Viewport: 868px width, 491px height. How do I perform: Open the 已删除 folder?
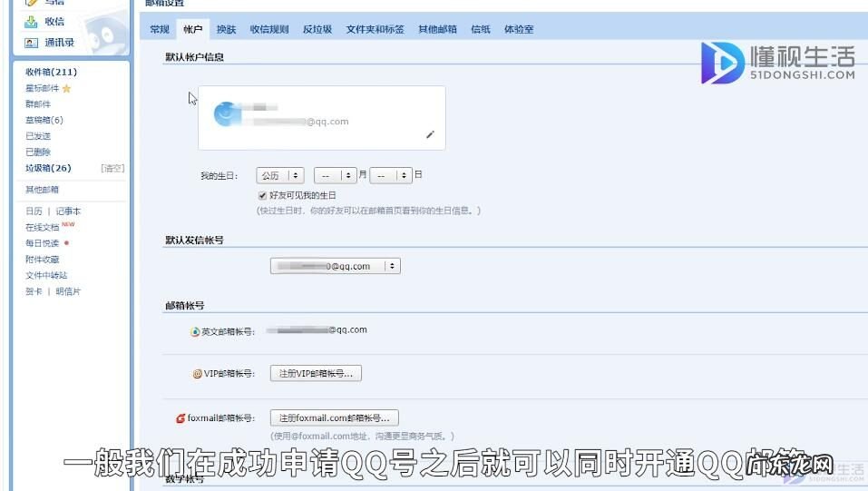(x=38, y=152)
